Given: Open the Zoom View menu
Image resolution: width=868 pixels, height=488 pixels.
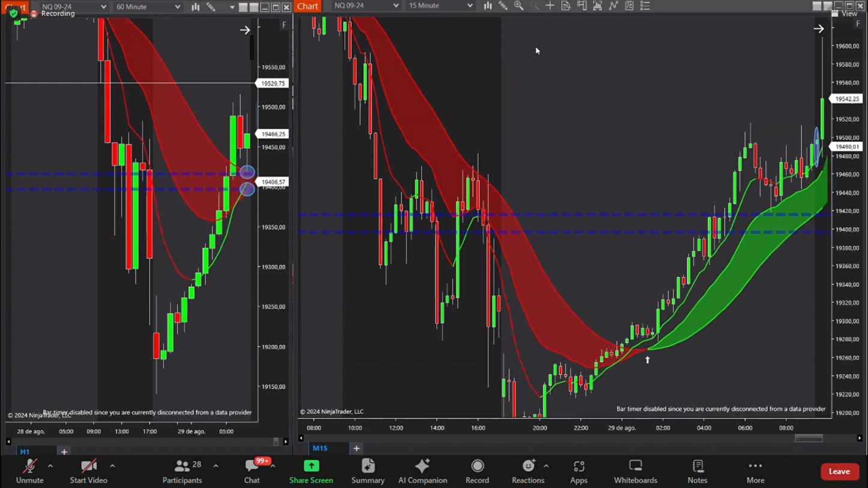Looking at the screenshot, I should [x=845, y=14].
